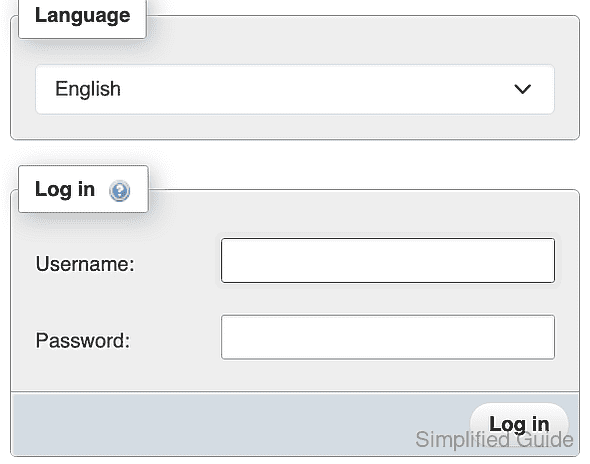Screen dimensions: 590x464
Task: Click the Password: label text
Action: [x=83, y=341]
